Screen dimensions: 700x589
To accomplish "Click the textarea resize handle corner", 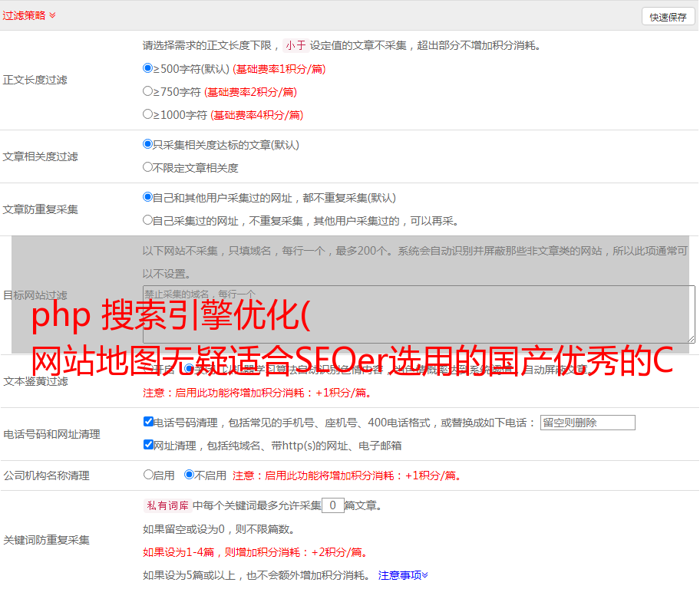I will [691, 338].
